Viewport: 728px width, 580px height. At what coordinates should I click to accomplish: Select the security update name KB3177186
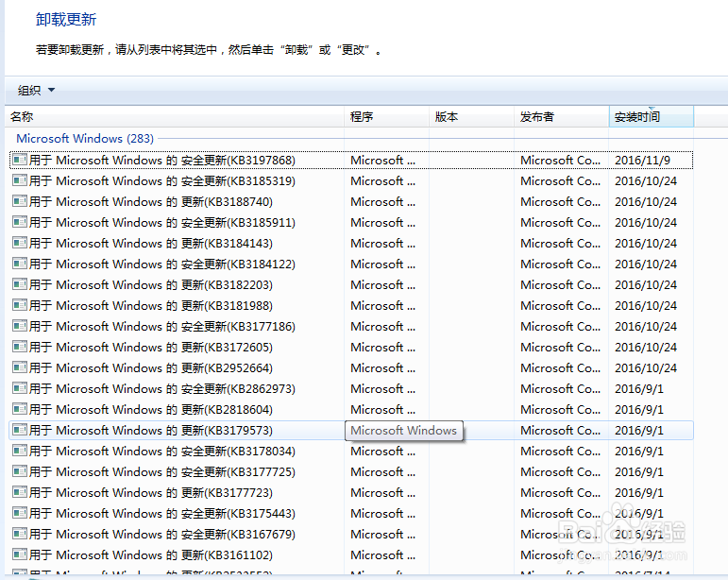[x=162, y=327]
